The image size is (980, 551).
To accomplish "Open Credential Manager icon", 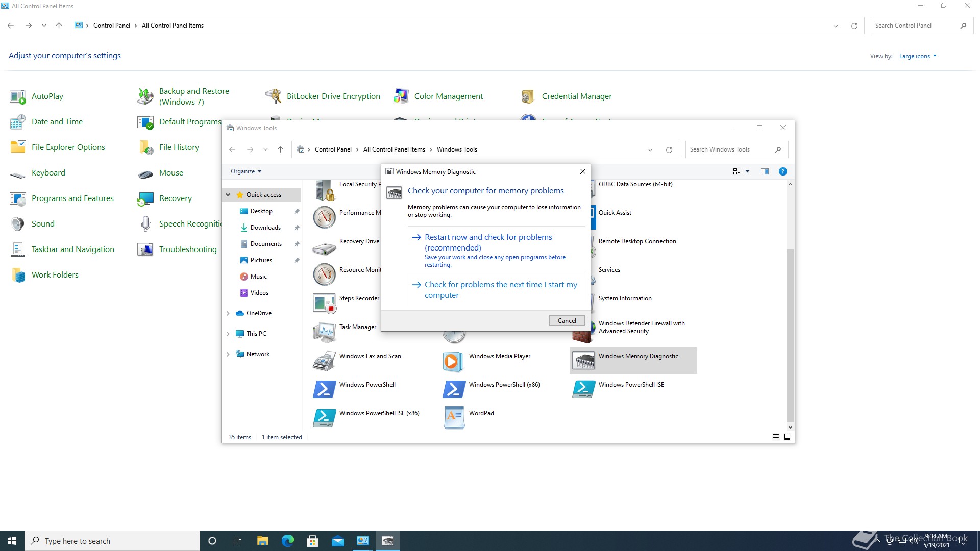I will (528, 96).
